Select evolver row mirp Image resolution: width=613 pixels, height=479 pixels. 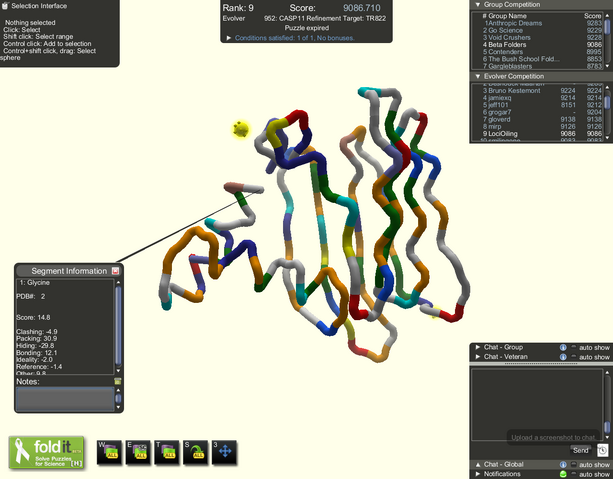538,126
